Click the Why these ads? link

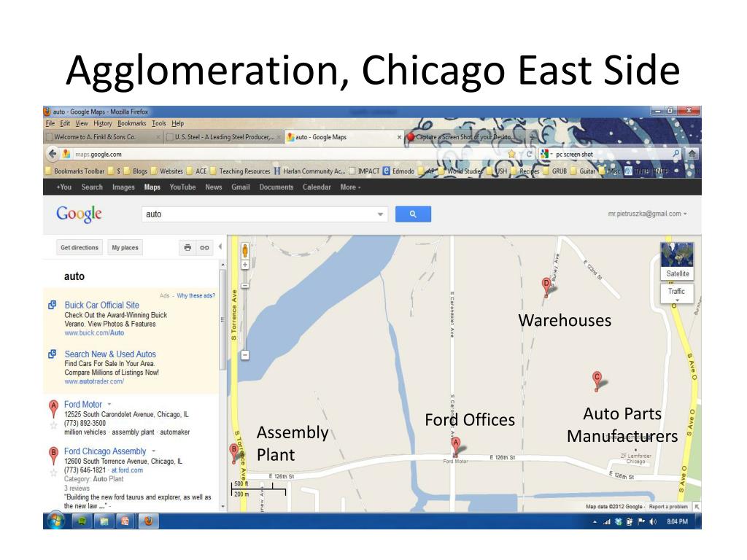196,296
